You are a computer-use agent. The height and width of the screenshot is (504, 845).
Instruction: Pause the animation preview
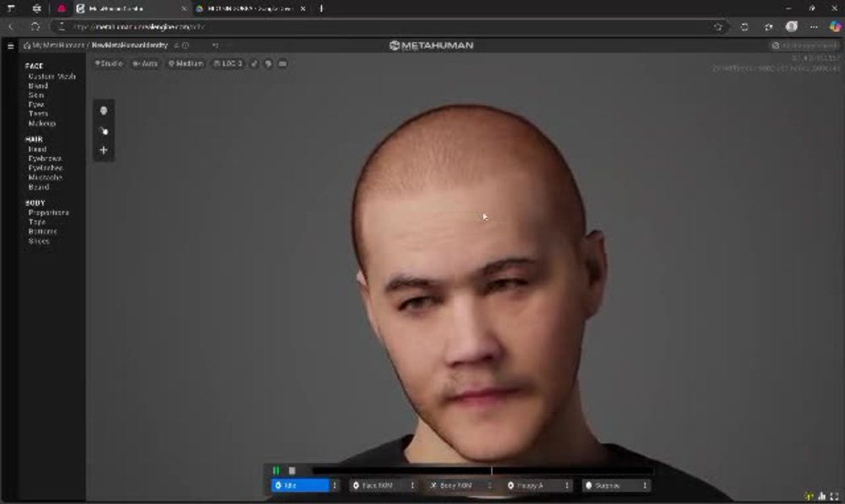[276, 470]
